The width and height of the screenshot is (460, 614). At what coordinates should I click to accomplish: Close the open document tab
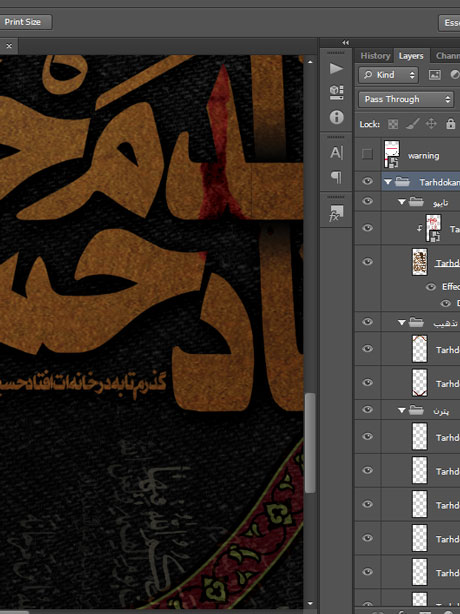click(9, 46)
